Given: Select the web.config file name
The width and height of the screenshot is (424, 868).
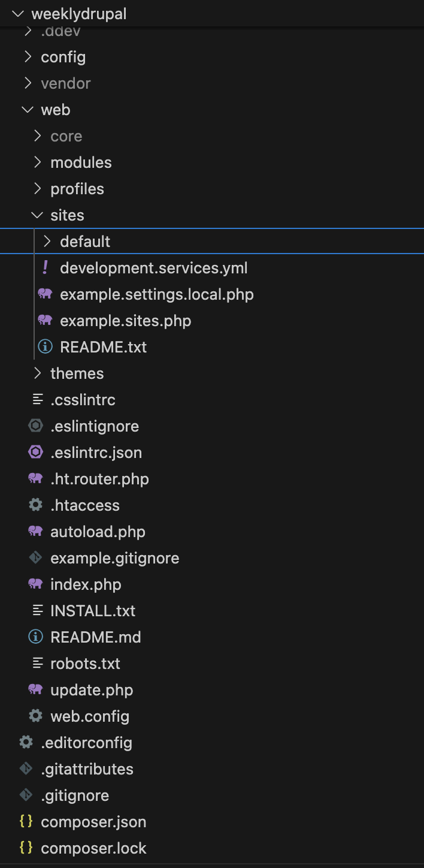Looking at the screenshot, I should coord(90,716).
